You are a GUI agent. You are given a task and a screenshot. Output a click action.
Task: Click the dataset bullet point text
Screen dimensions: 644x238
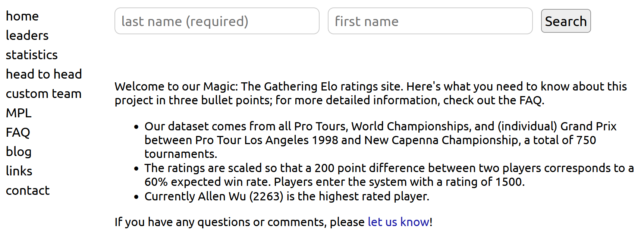coord(380,140)
